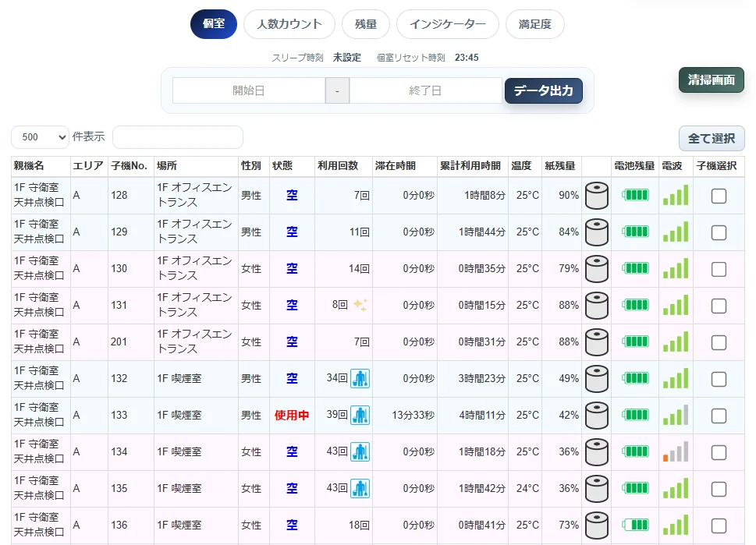The height and width of the screenshot is (545, 756).
Task: Tick the selection checkbox for unit 133
Action: pyautogui.click(x=719, y=416)
